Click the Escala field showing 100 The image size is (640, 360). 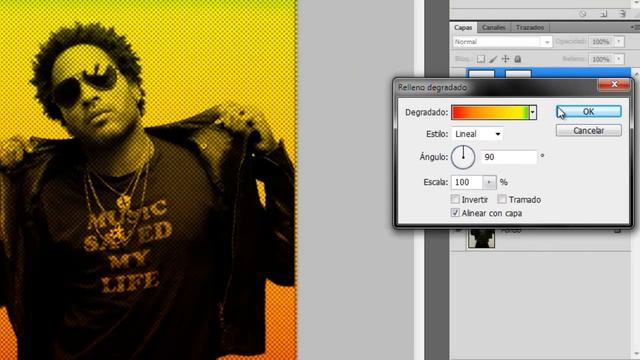pyautogui.click(x=467, y=182)
